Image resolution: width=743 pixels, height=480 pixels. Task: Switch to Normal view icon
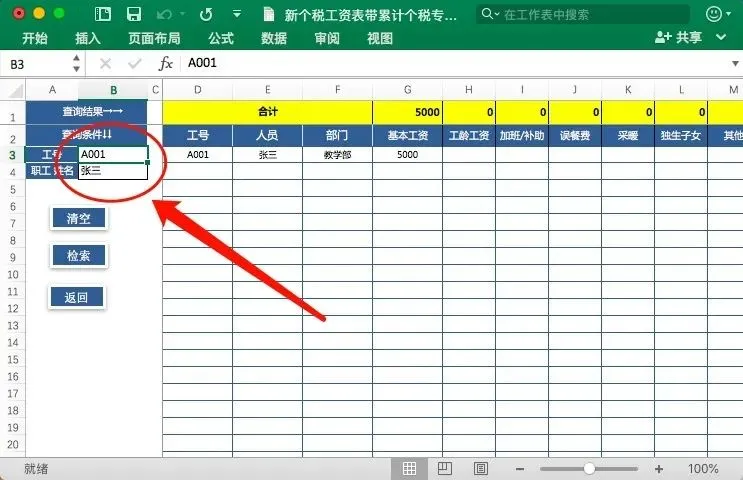pos(409,469)
